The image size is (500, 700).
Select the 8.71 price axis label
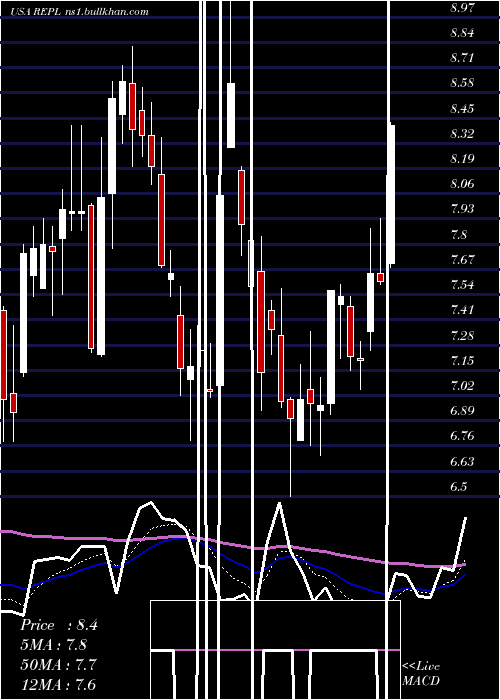pyautogui.click(x=462, y=58)
